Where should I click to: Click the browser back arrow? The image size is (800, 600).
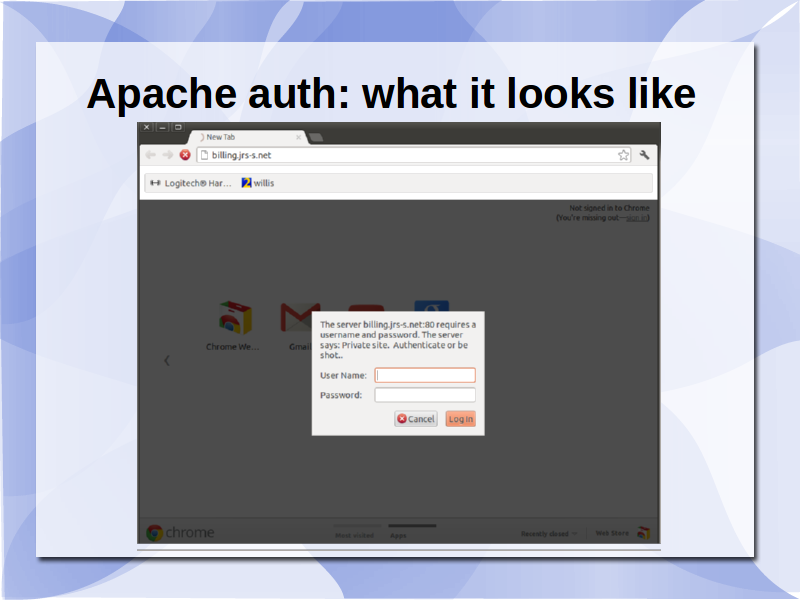(x=151, y=155)
